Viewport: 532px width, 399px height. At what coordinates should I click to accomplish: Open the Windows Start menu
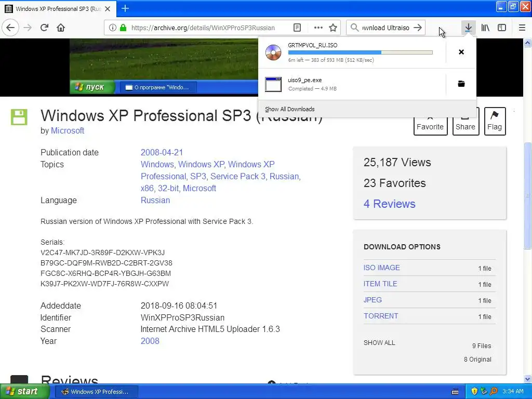pyautogui.click(x=25, y=392)
